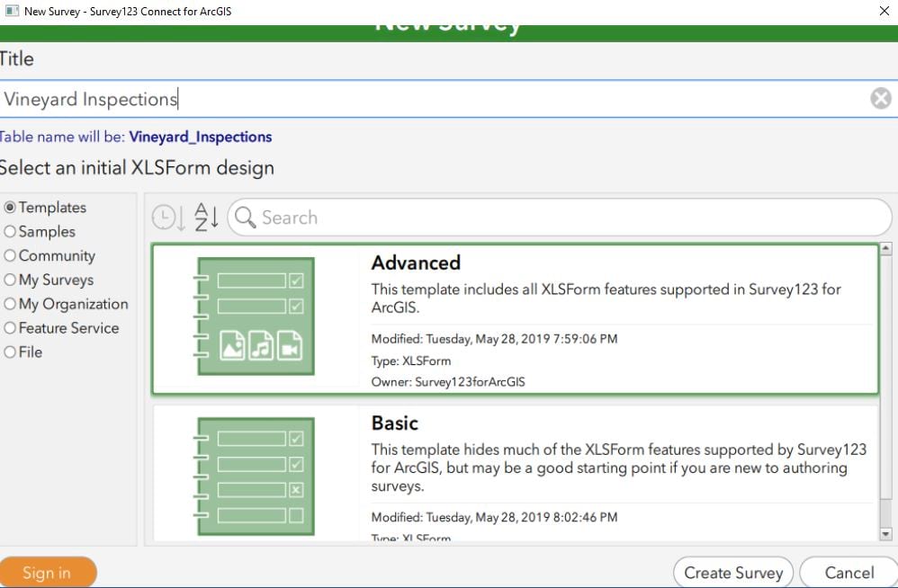The image size is (898, 588).
Task: Click Advanced modified date 7:59:06 PM
Action: [494, 339]
